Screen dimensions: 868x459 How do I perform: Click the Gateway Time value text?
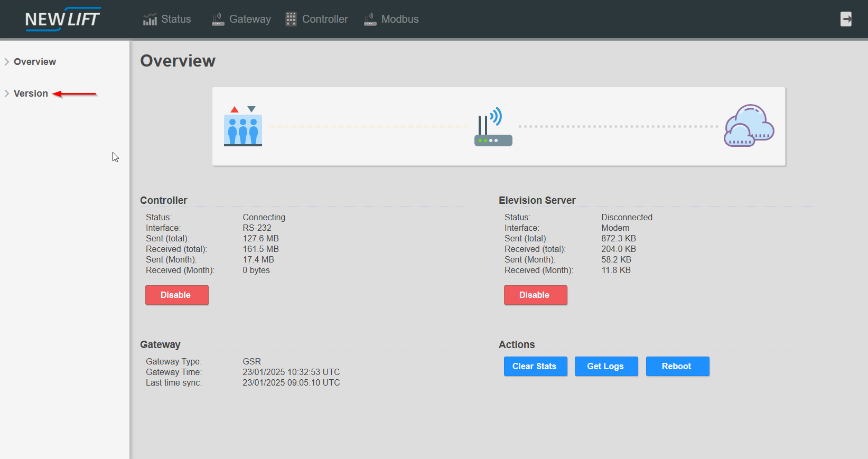pyautogui.click(x=291, y=372)
